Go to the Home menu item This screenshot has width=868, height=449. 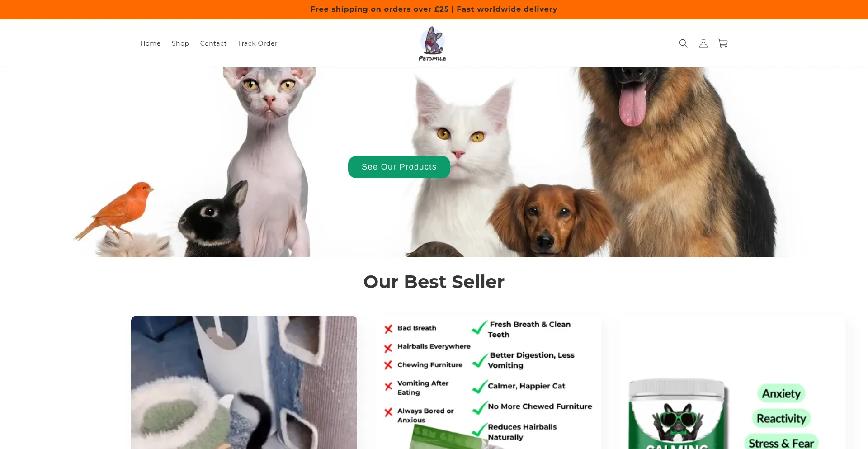point(151,43)
